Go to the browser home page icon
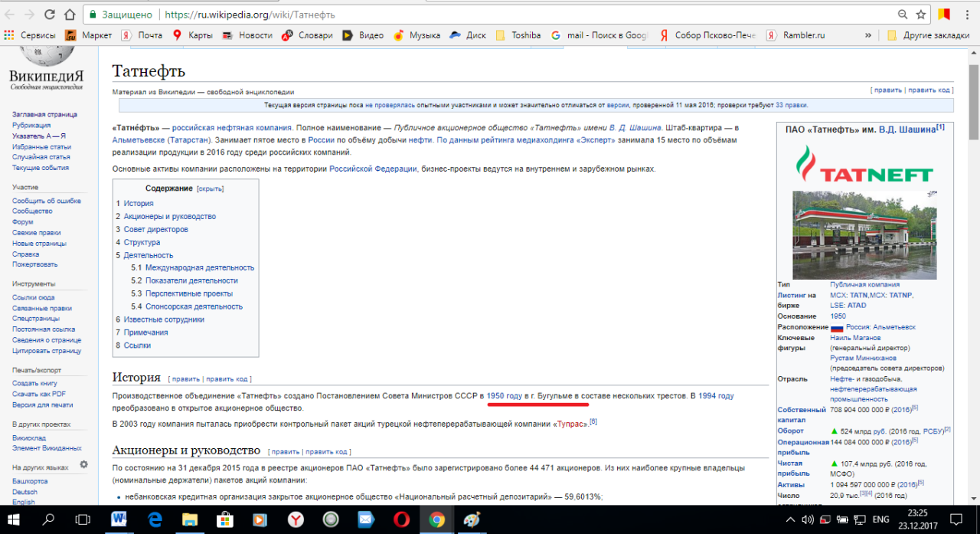This screenshot has width=980, height=534. tap(70, 15)
